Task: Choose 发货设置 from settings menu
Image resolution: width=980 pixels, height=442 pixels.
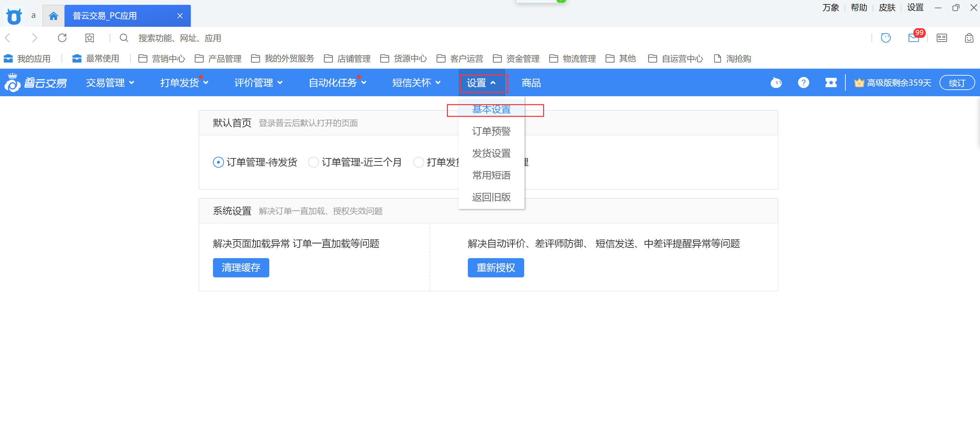Action: pos(491,153)
